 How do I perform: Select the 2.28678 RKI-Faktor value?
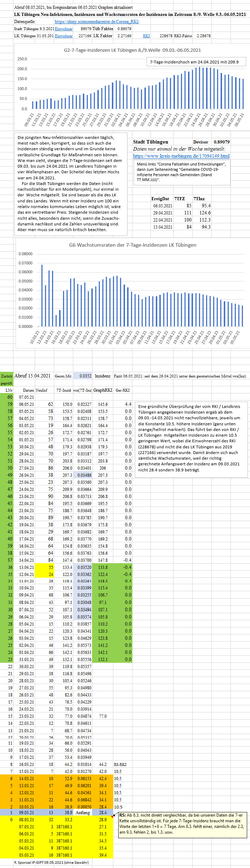204,36
